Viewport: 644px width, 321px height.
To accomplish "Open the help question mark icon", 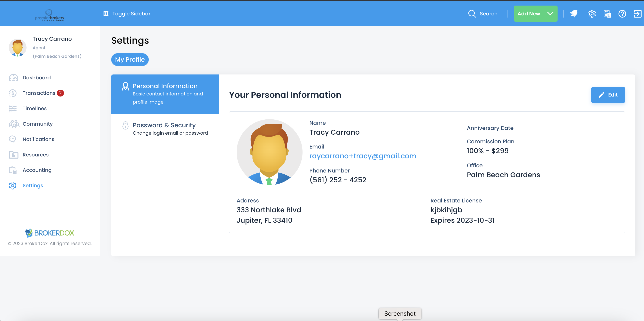I will tap(622, 13).
